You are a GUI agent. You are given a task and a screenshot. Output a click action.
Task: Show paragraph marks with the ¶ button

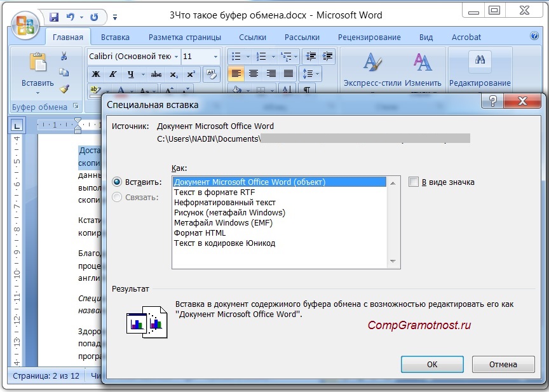307,90
